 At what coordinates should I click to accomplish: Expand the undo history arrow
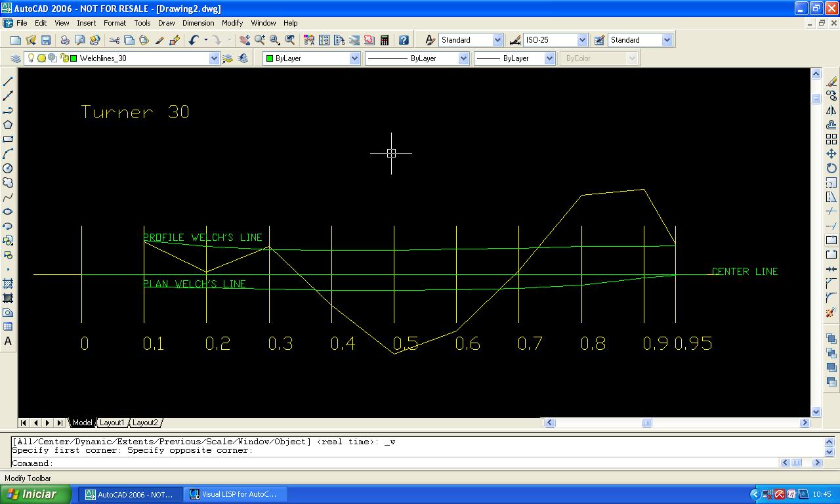[x=205, y=40]
